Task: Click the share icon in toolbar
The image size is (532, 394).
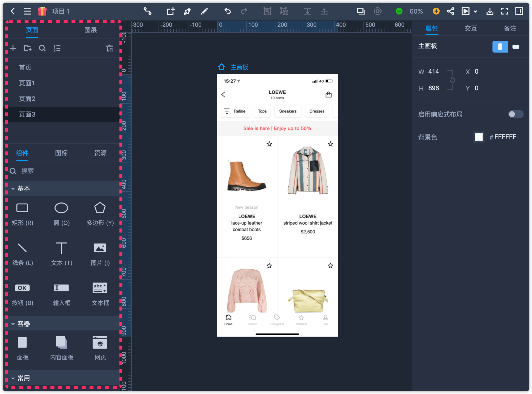Action: pyautogui.click(x=451, y=11)
